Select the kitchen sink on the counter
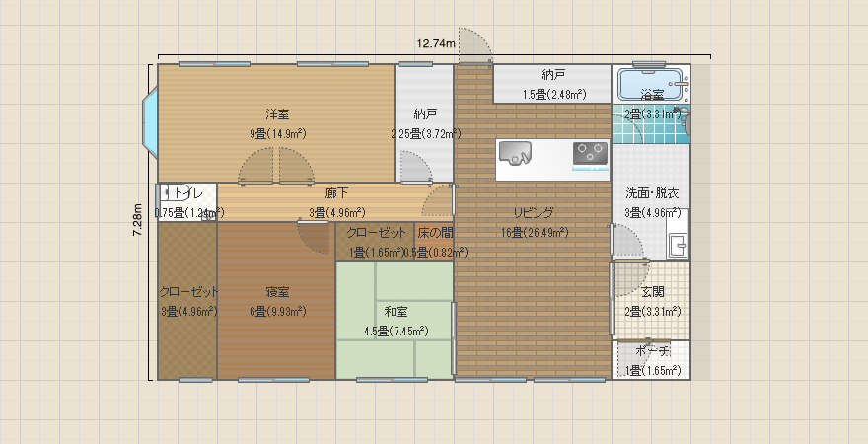Viewport: 868px width, 444px height. tap(515, 152)
